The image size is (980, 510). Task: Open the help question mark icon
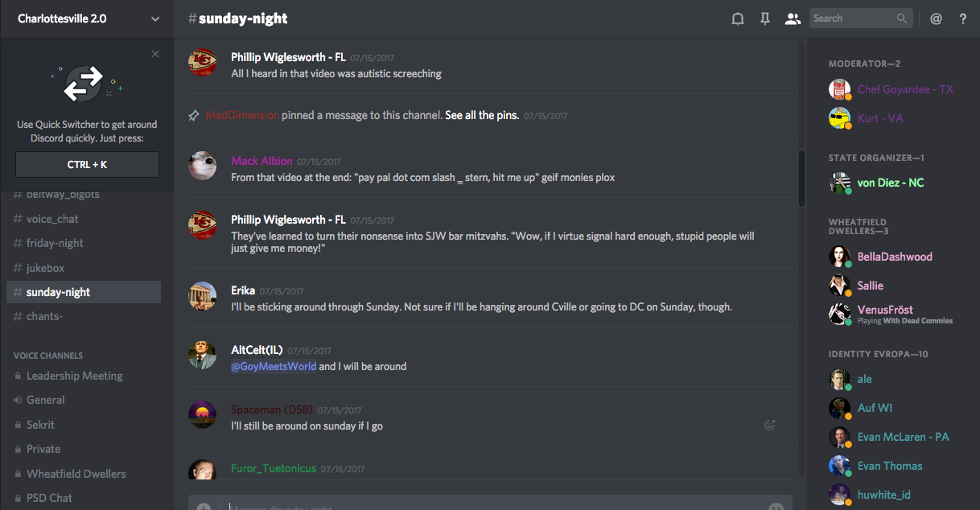(963, 19)
